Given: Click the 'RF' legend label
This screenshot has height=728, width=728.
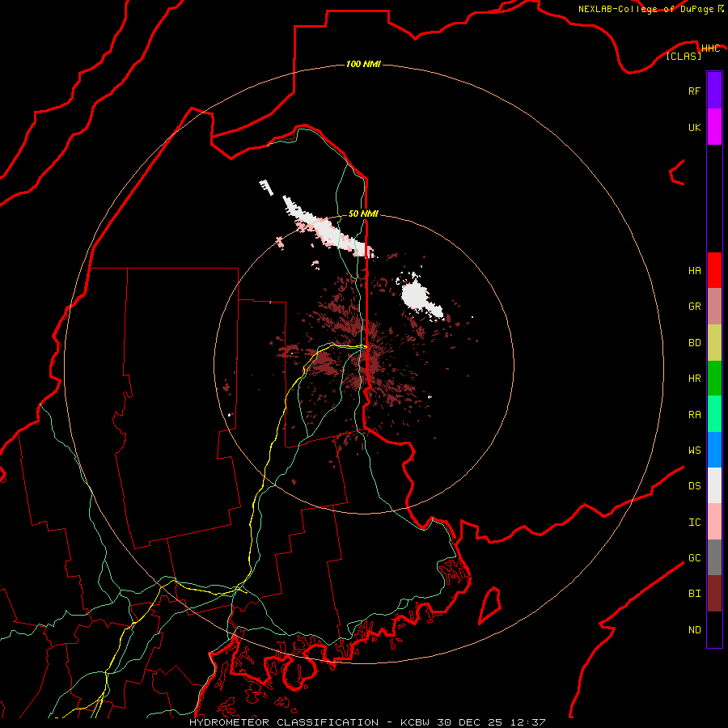Looking at the screenshot, I should (694, 91).
